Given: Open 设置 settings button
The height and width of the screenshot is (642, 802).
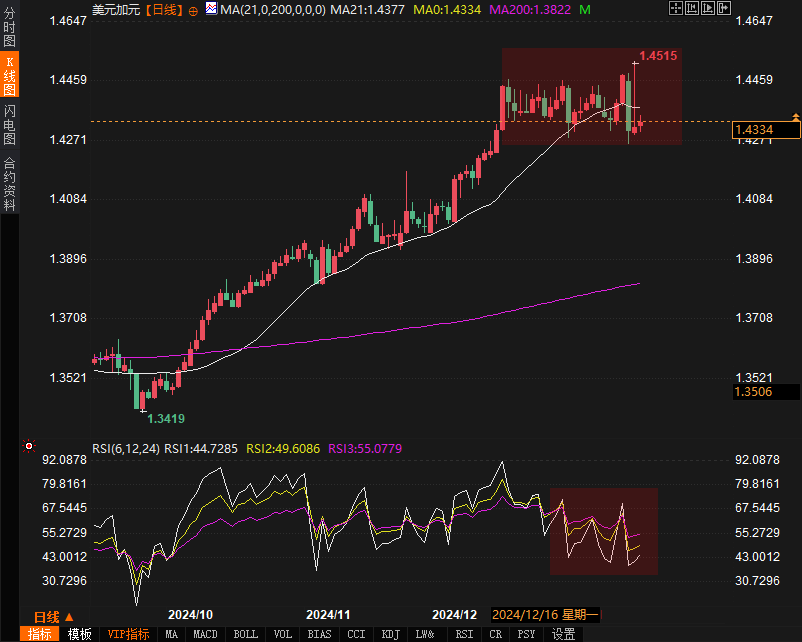Looking at the screenshot, I should 564,634.
